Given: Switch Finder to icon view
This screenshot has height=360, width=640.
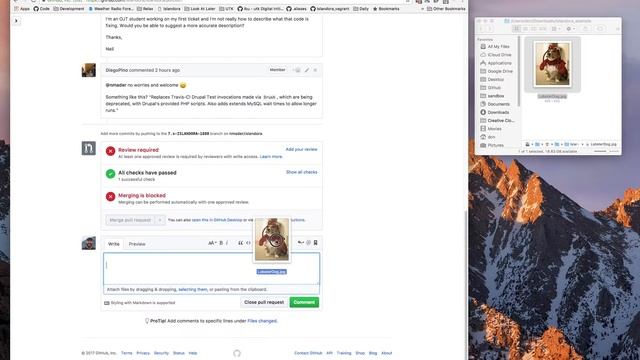Looking at the screenshot, I should pos(516,29).
